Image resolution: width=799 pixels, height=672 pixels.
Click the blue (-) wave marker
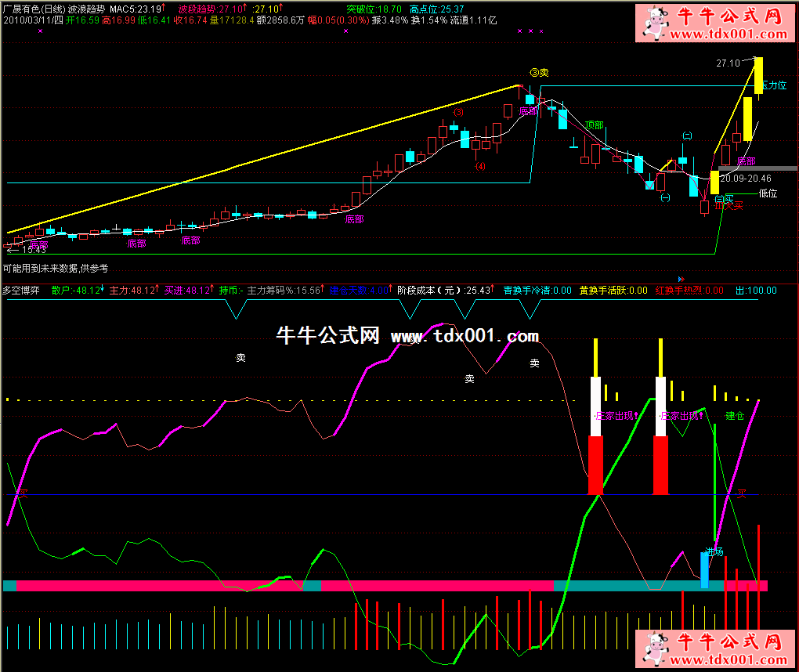[x=666, y=197]
